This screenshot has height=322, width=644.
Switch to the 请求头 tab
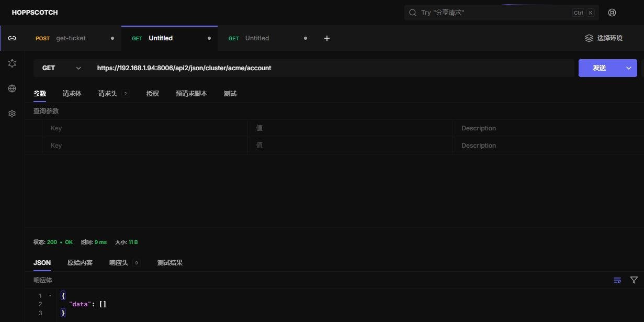(108, 94)
